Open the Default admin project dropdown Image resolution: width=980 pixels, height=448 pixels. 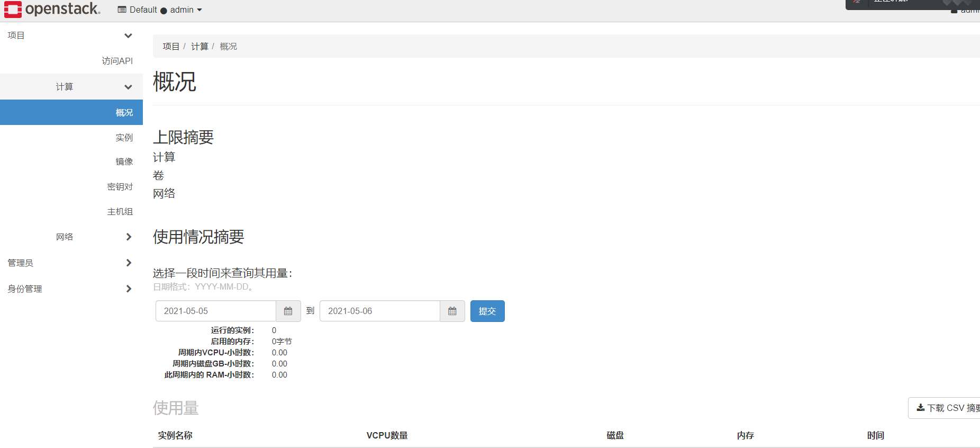160,10
